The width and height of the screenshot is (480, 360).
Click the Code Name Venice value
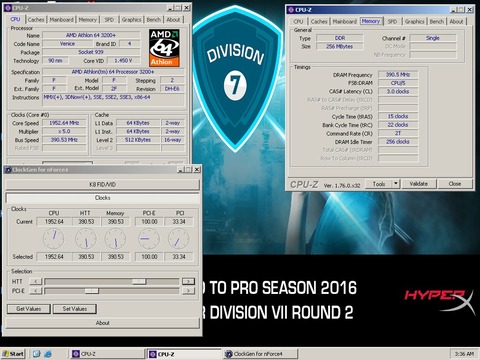click(x=67, y=44)
